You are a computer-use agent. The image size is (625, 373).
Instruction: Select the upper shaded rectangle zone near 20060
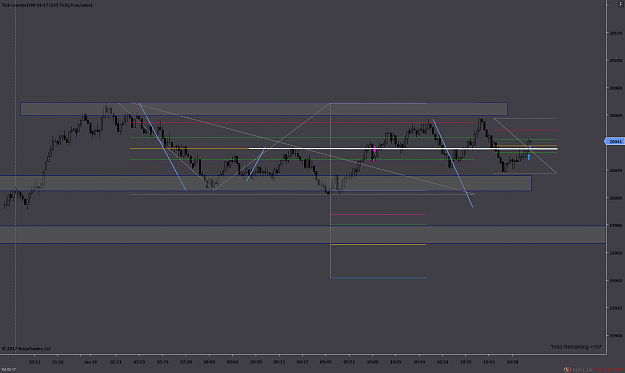pyautogui.click(x=264, y=109)
